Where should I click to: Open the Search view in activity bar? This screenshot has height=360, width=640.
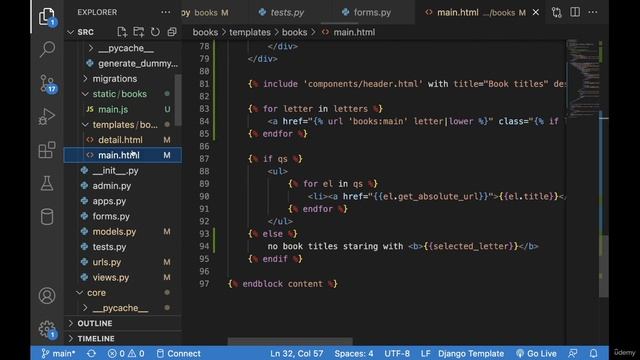[x=47, y=49]
